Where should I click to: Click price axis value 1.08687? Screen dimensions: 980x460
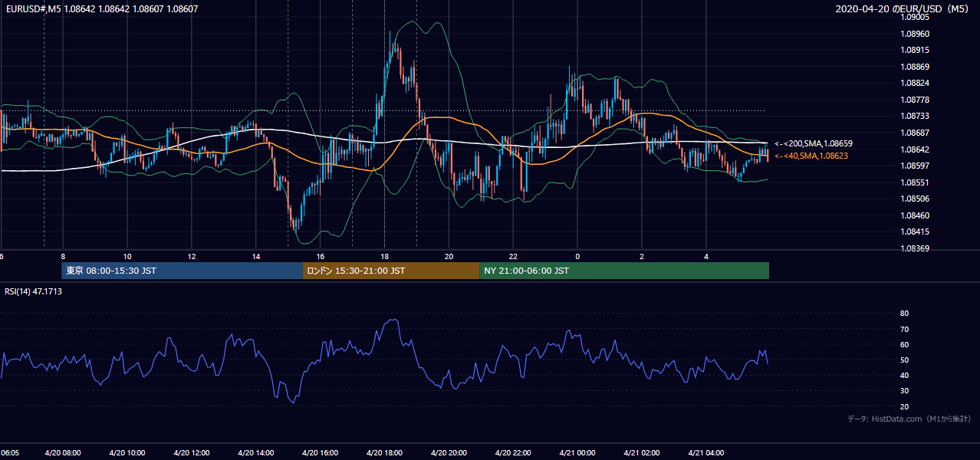click(x=916, y=133)
